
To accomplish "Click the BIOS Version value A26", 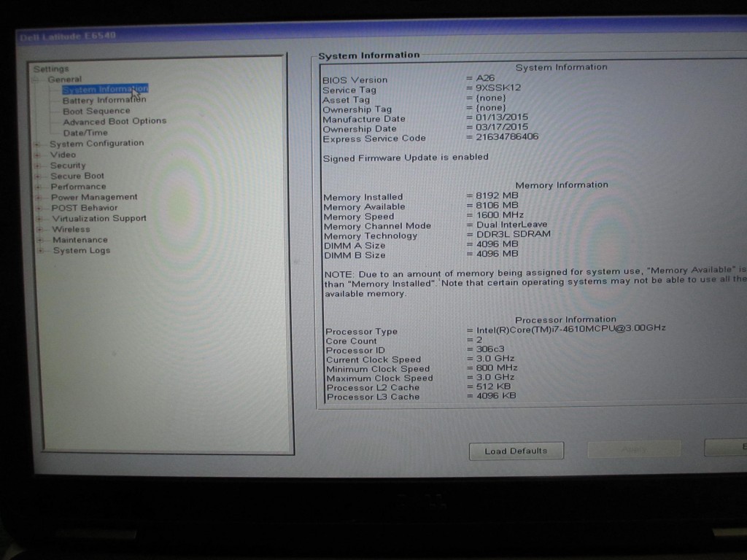I will click(x=485, y=78).
